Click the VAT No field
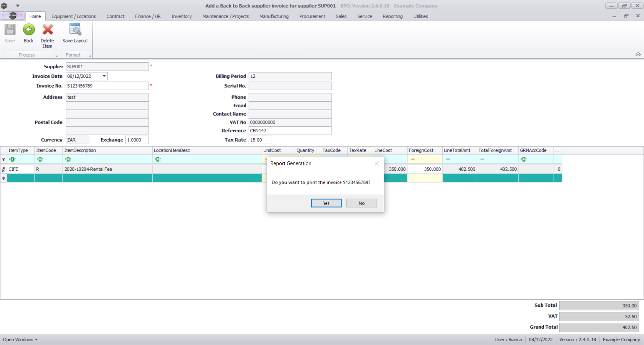This screenshot has width=644, height=345. coord(290,123)
